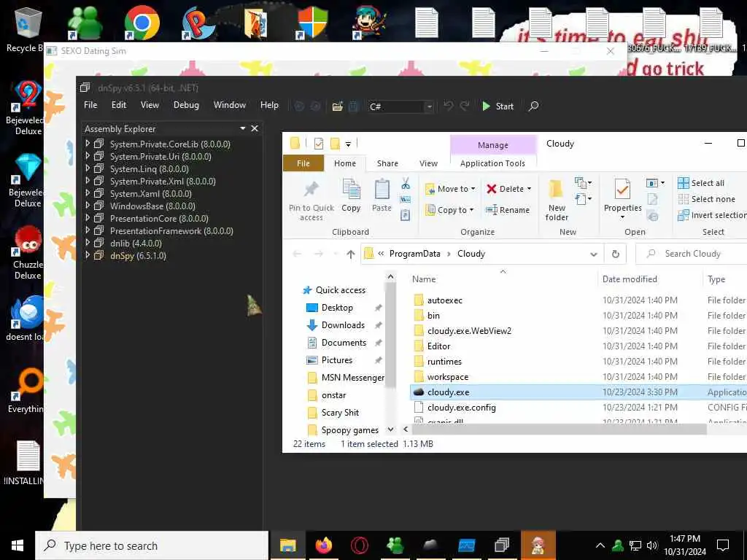Click Invert selection in ribbon
This screenshot has width=747, height=560.
[x=712, y=215]
